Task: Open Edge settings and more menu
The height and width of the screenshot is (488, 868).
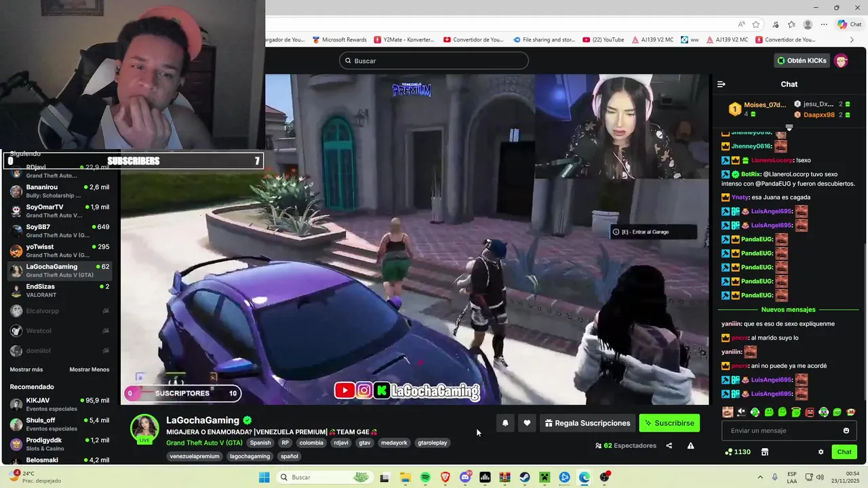Action: tap(824, 24)
